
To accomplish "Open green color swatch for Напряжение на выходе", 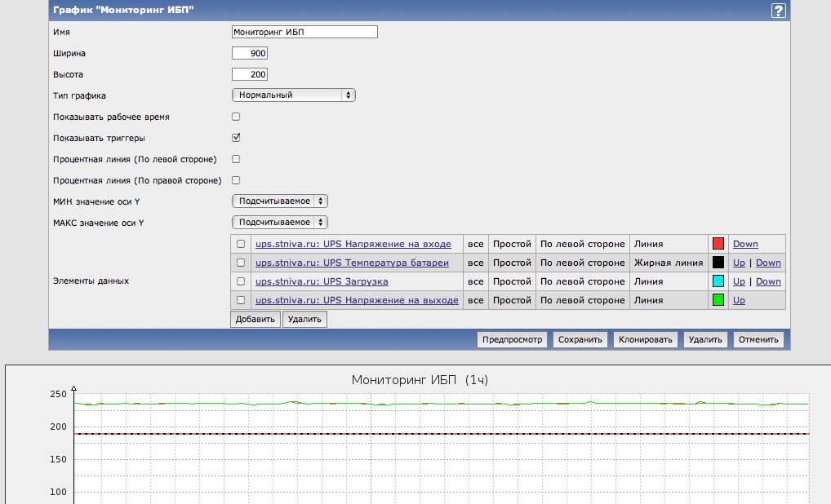I will 718,300.
